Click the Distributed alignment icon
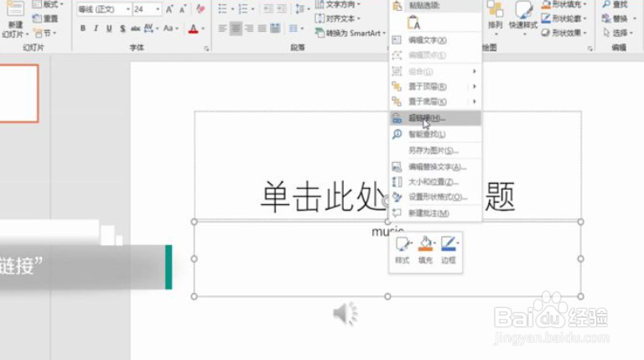 [x=275, y=29]
